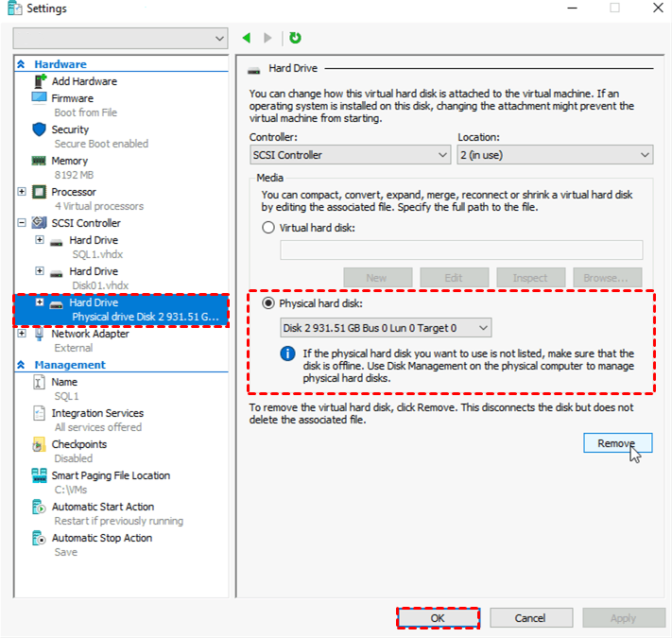The width and height of the screenshot is (672, 638).
Task: Click the Processor icon
Action: tap(39, 192)
